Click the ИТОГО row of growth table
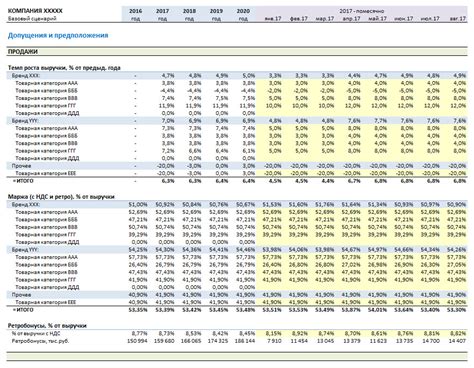Image resolution: width=474 pixels, height=368 pixels. (x=23, y=181)
